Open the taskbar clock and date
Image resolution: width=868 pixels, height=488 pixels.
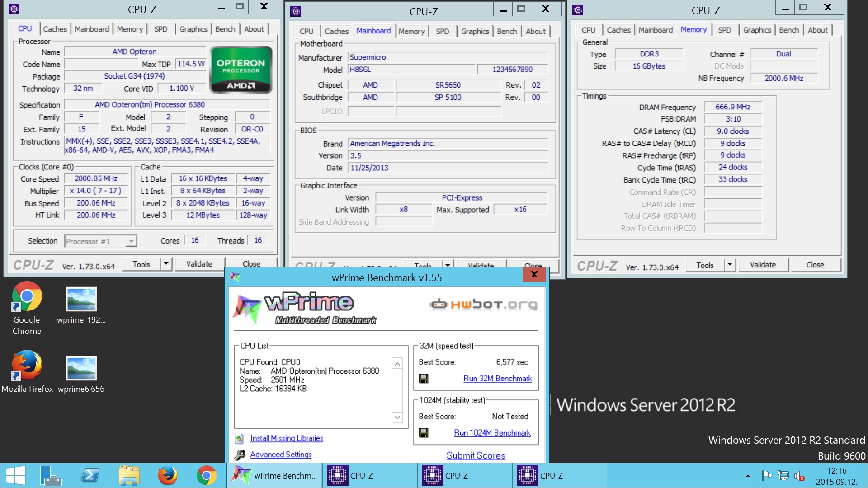coord(836,476)
